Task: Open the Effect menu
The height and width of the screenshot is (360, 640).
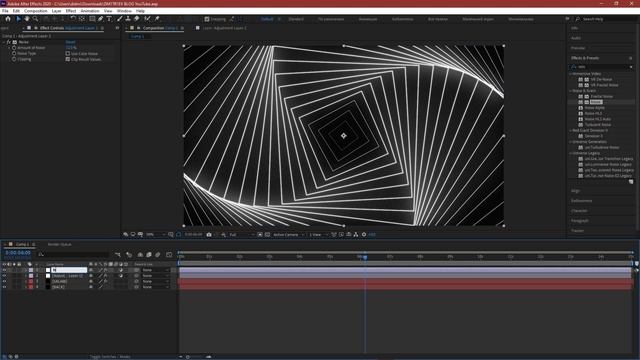Action: click(x=71, y=11)
